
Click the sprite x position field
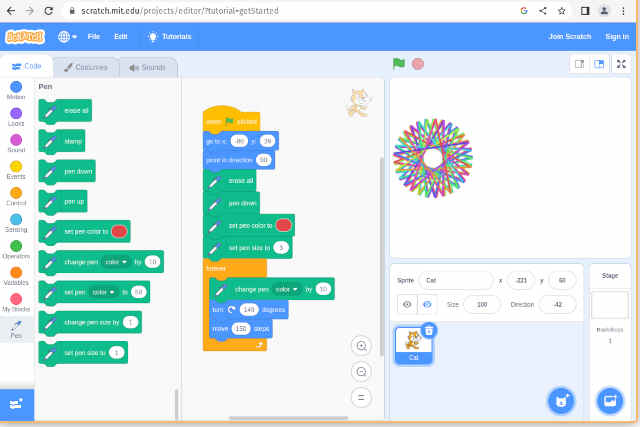click(521, 280)
